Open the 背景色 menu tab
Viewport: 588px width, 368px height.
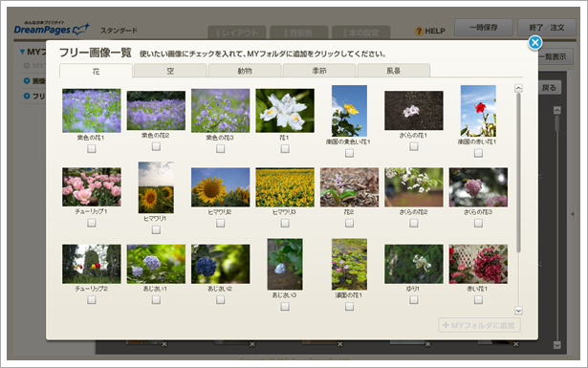coord(299,32)
